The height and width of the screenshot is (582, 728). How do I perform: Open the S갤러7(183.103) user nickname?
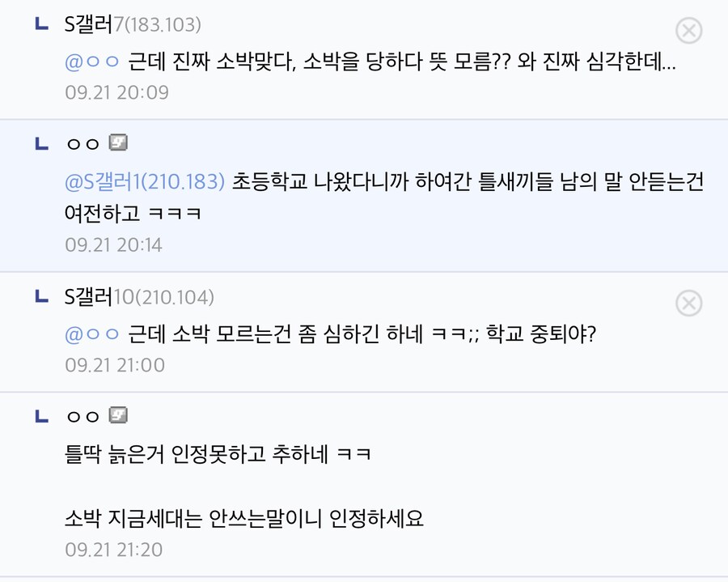pyautogui.click(x=133, y=25)
